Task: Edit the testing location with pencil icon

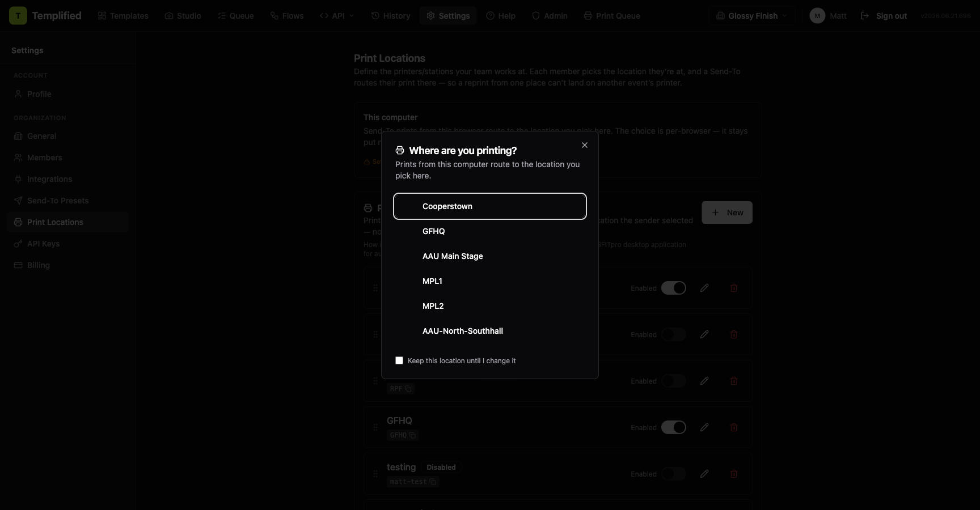Action: click(x=704, y=474)
